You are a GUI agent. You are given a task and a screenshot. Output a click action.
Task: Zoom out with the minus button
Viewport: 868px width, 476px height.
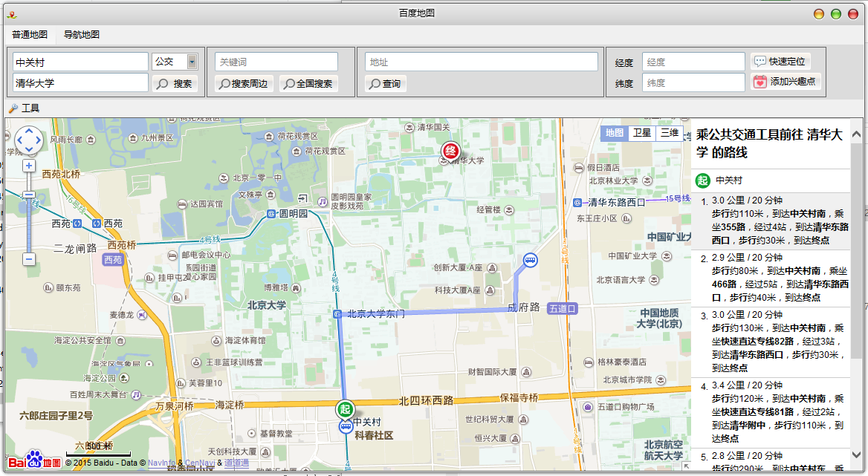coord(29,258)
